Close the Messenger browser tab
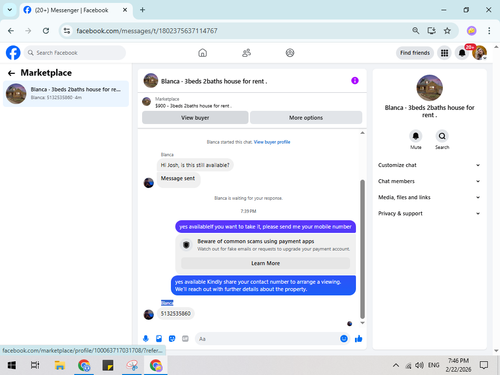The width and height of the screenshot is (500, 375). point(125,10)
